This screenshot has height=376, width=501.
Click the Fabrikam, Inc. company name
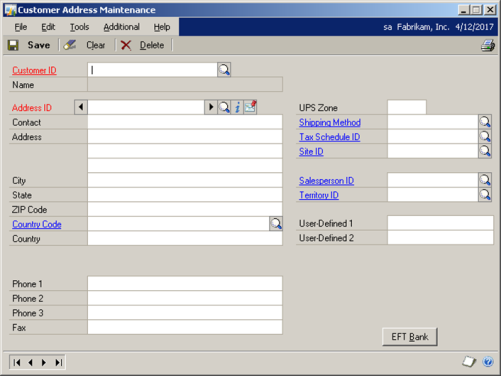click(x=423, y=27)
